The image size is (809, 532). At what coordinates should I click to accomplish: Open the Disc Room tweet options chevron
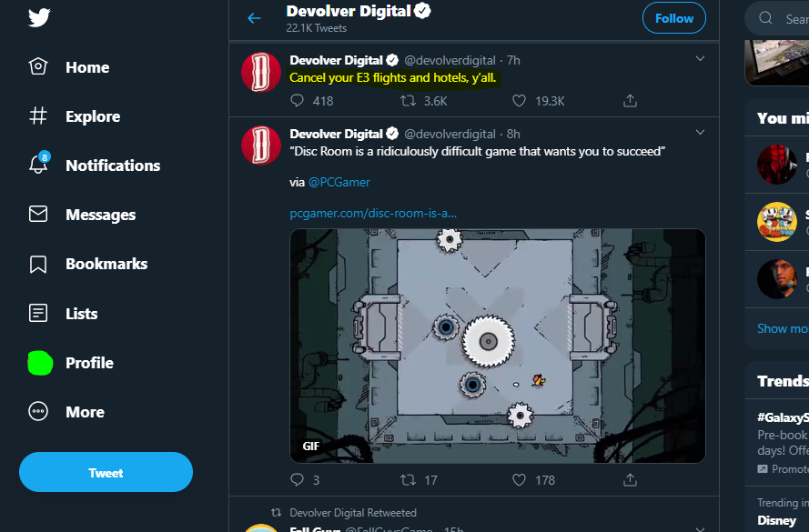tap(700, 132)
